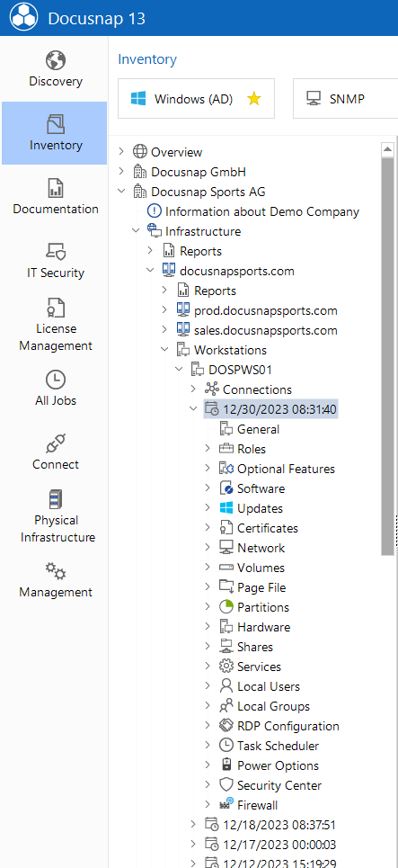This screenshot has width=398, height=868.
Task: Expand the Local Groups node
Action: [x=208, y=706]
